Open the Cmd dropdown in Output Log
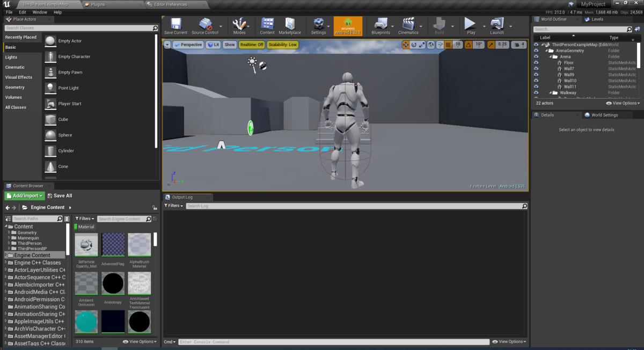This screenshot has height=350, width=644. [170, 342]
